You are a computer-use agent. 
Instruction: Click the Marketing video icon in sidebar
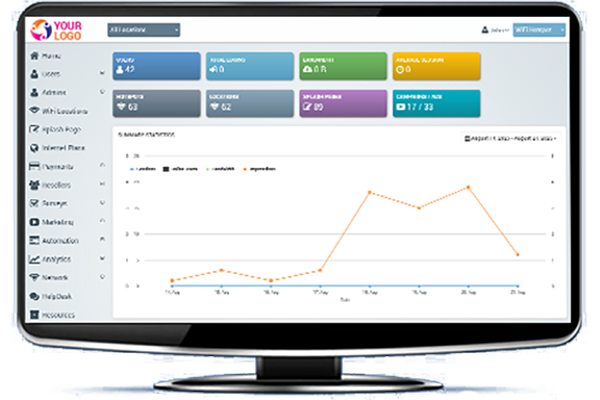(x=35, y=222)
